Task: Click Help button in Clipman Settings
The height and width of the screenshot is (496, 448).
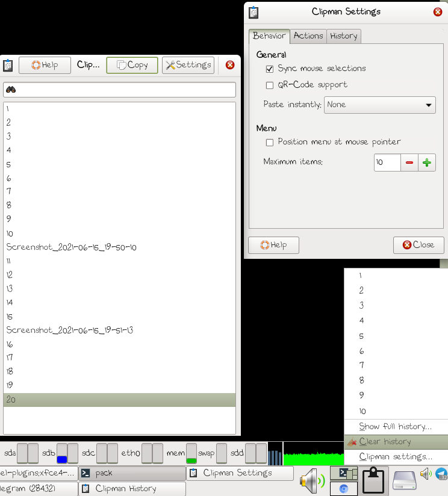Action: (273, 245)
